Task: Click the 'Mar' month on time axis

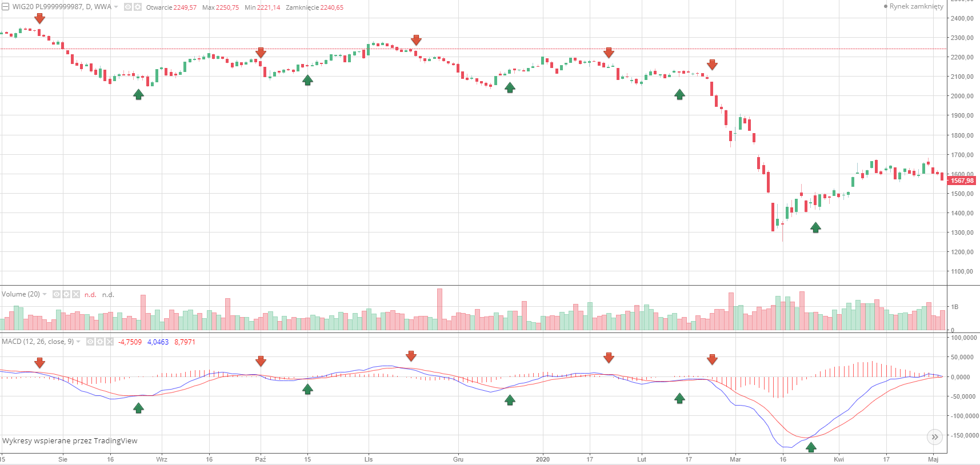Action: click(735, 459)
